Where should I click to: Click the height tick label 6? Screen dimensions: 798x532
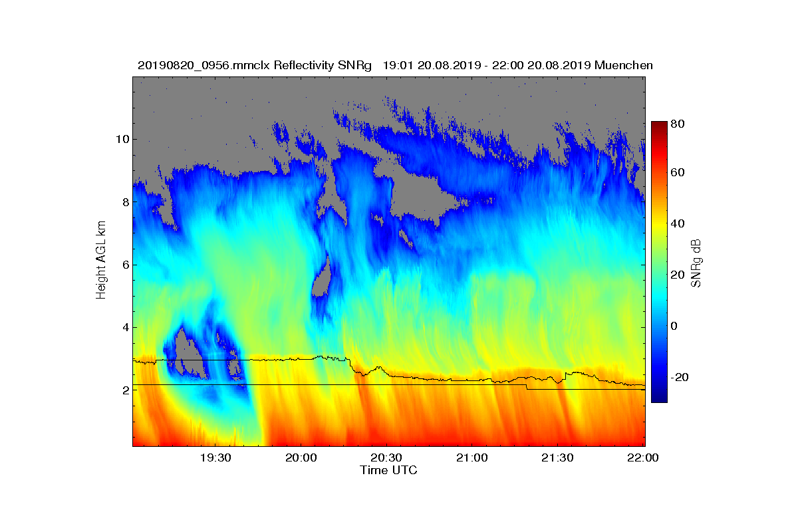coord(124,265)
